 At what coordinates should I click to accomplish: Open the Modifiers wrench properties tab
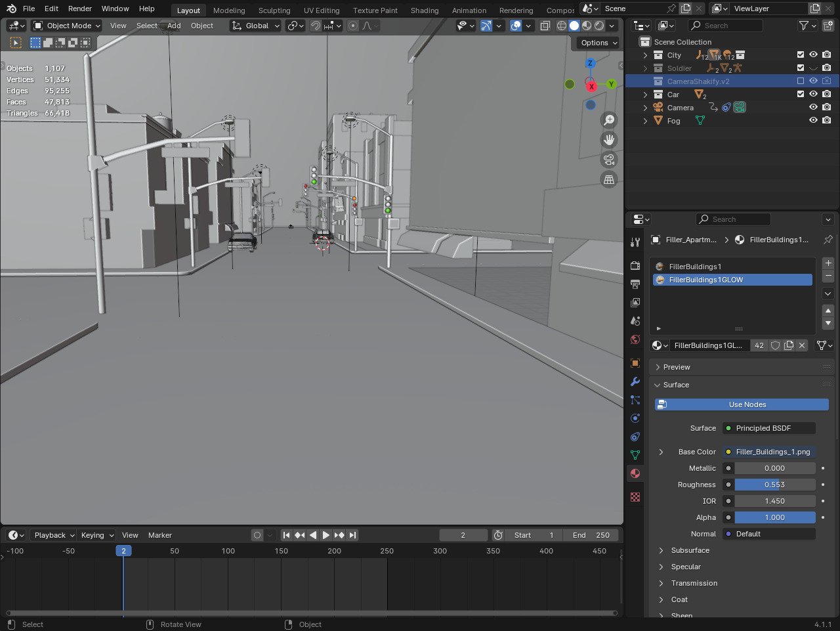click(635, 381)
